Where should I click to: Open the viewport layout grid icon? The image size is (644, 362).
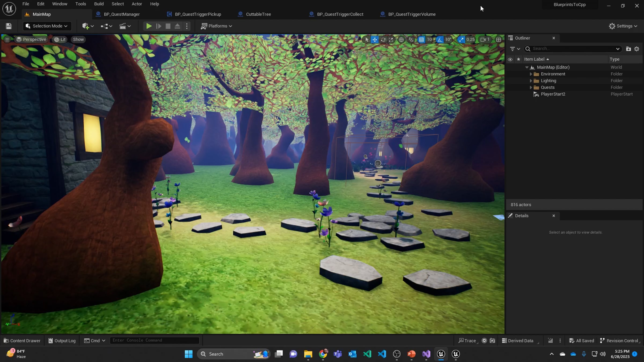coord(499,40)
